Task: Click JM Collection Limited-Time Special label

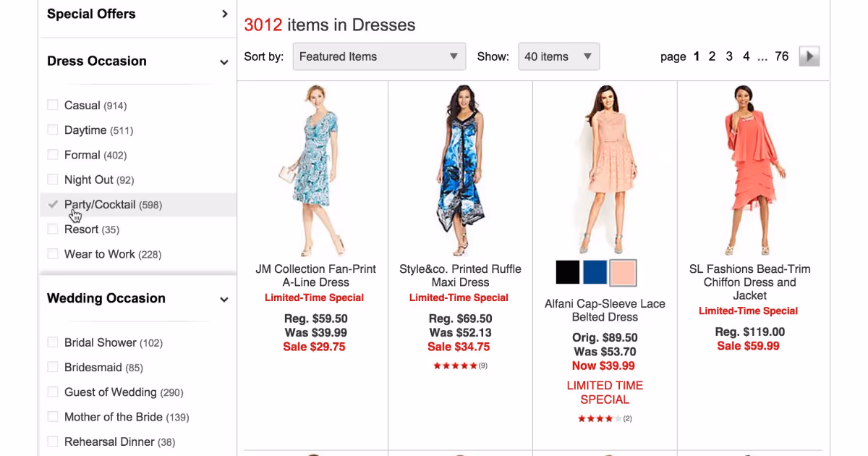Action: (315, 297)
